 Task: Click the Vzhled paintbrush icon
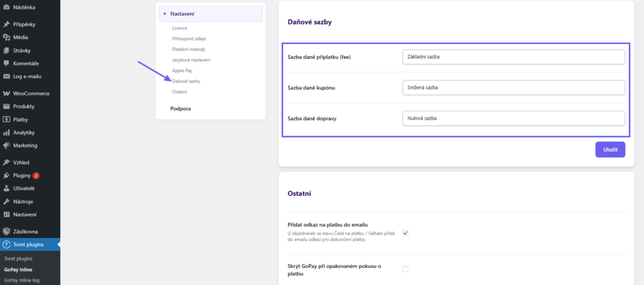pos(6,162)
